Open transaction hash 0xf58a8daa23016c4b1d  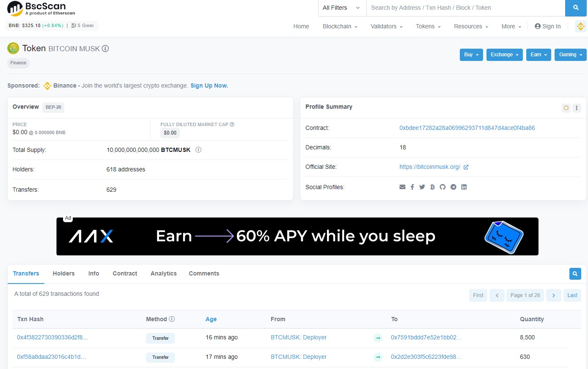point(52,357)
